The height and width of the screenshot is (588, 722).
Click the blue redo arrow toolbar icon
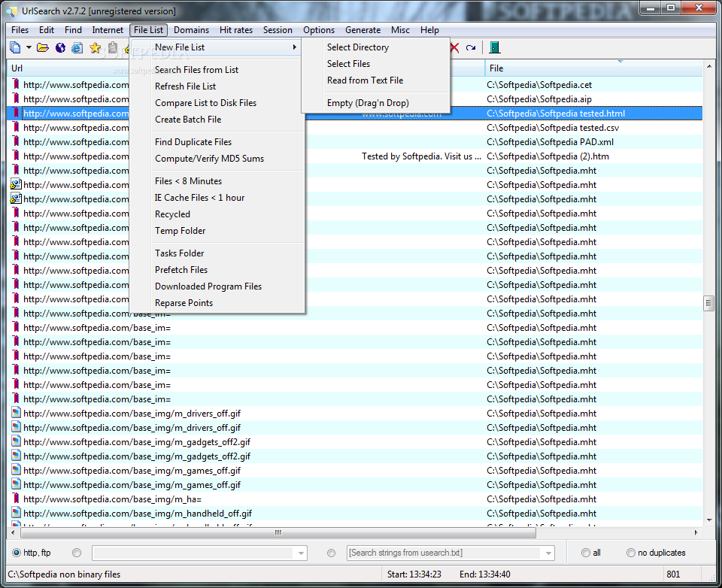(x=471, y=47)
